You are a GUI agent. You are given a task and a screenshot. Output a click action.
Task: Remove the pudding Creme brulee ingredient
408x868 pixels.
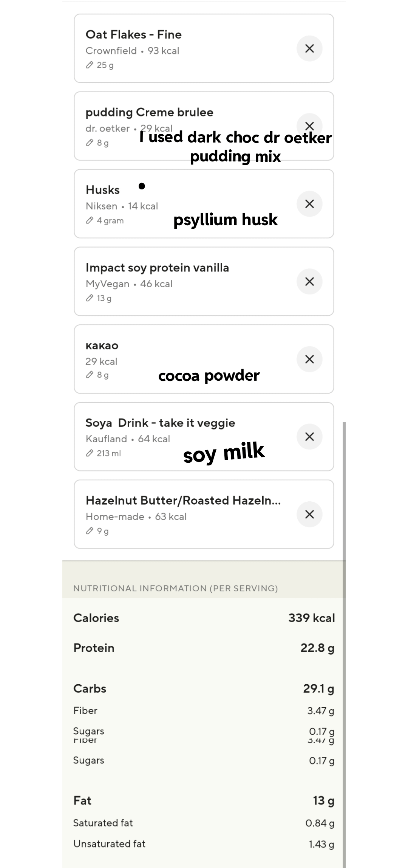point(309,126)
